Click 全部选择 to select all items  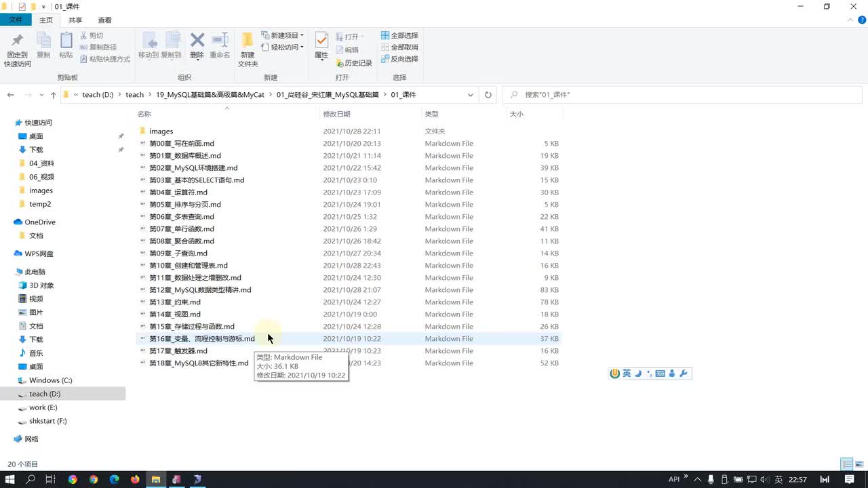tap(399, 35)
